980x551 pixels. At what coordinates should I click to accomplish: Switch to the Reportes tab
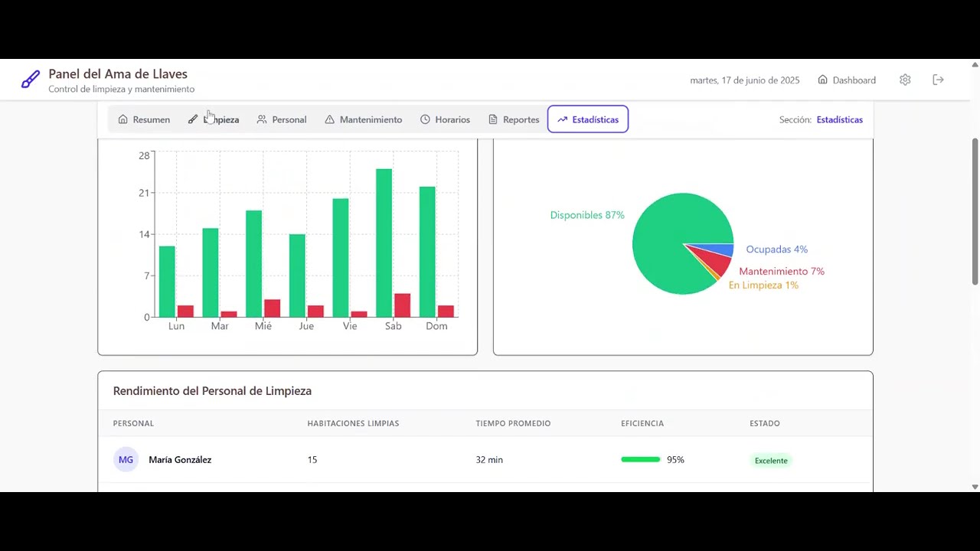pyautogui.click(x=514, y=119)
